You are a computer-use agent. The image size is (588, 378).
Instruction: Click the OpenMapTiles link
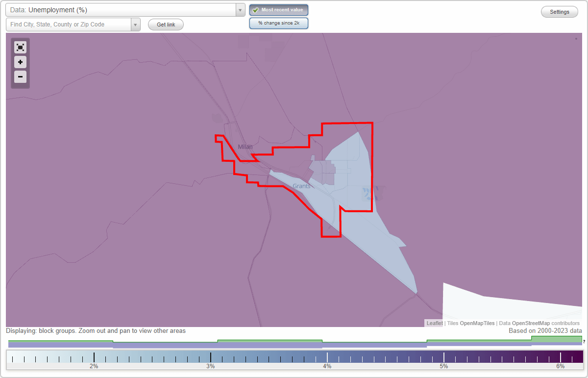(477, 323)
